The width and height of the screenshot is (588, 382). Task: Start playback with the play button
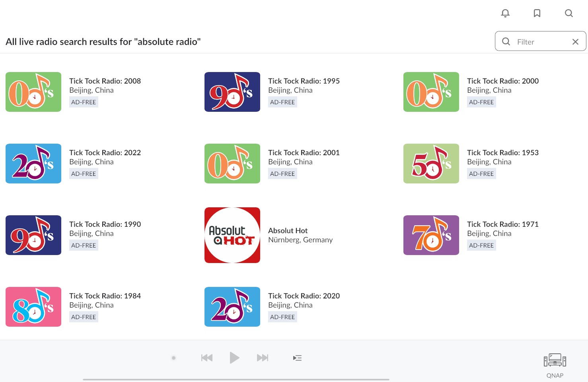point(235,358)
